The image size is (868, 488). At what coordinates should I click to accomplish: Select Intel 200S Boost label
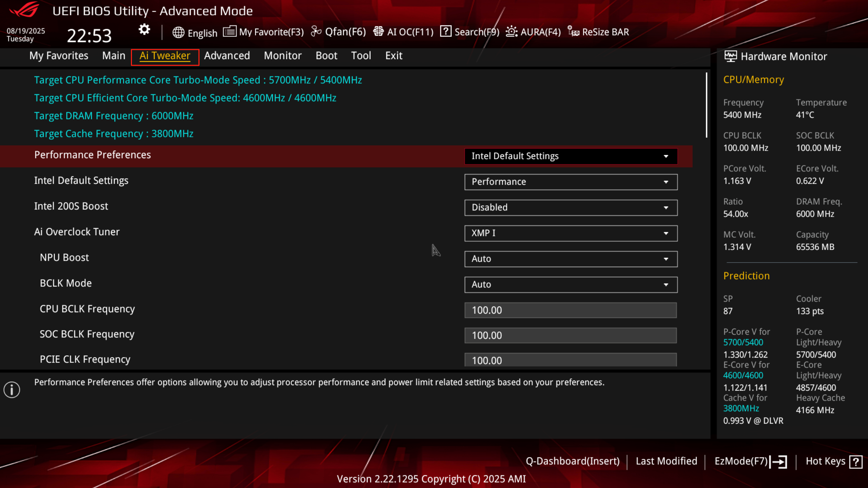[x=71, y=206]
